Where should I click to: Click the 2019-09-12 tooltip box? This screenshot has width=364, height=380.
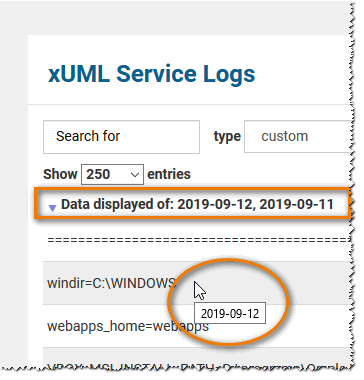point(230,313)
